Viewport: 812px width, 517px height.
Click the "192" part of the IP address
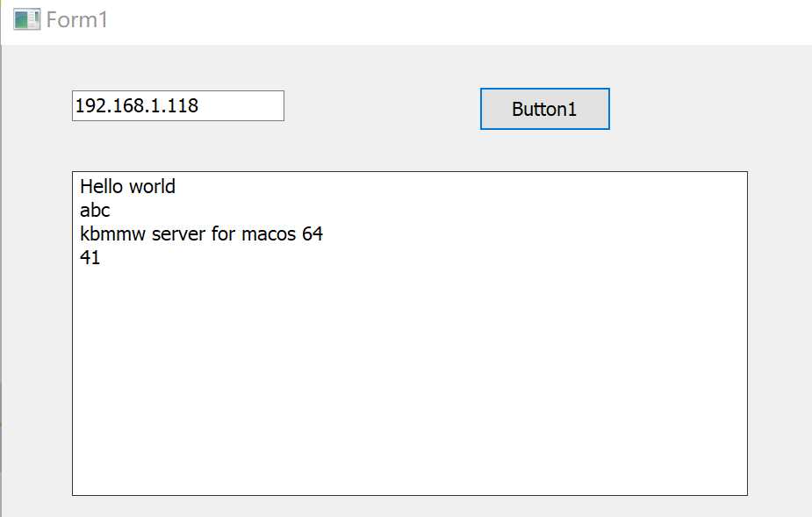click(x=90, y=106)
